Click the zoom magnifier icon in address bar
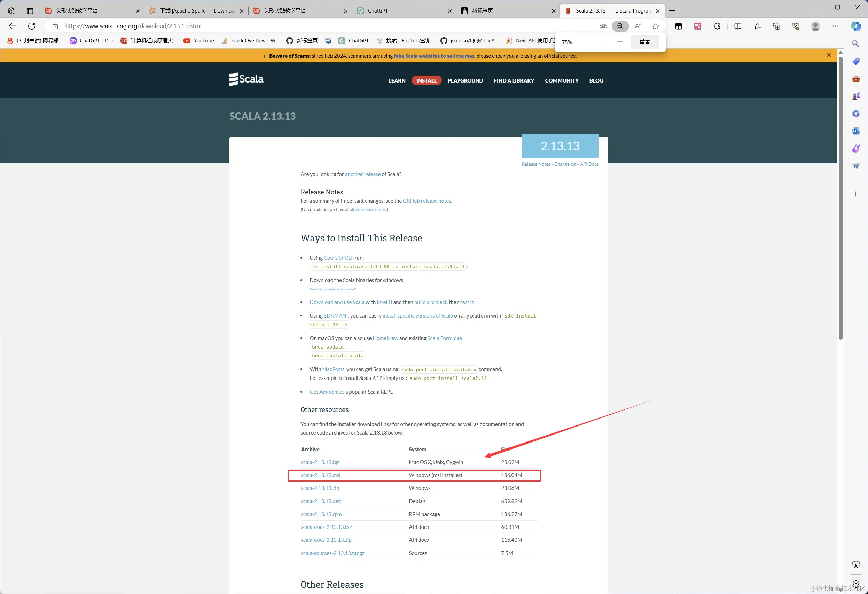This screenshot has width=868, height=594. pyautogui.click(x=620, y=26)
